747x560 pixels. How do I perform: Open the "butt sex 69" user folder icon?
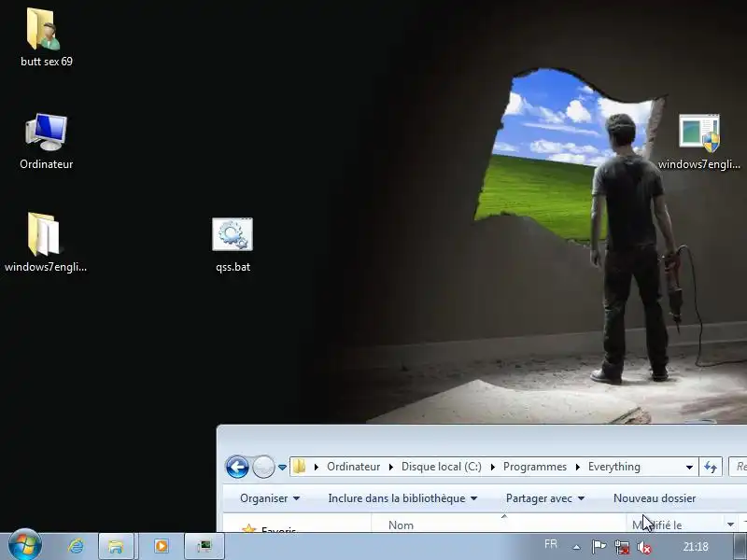coord(46,37)
